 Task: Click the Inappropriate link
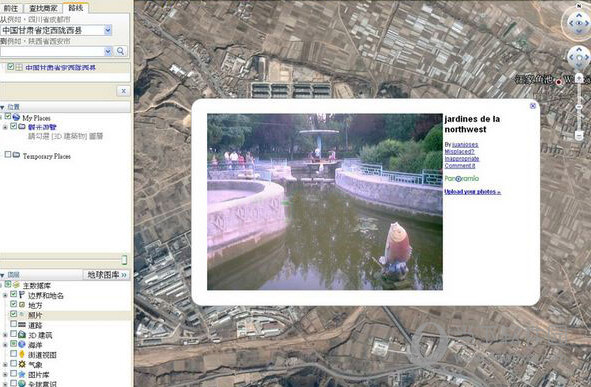pos(462,159)
